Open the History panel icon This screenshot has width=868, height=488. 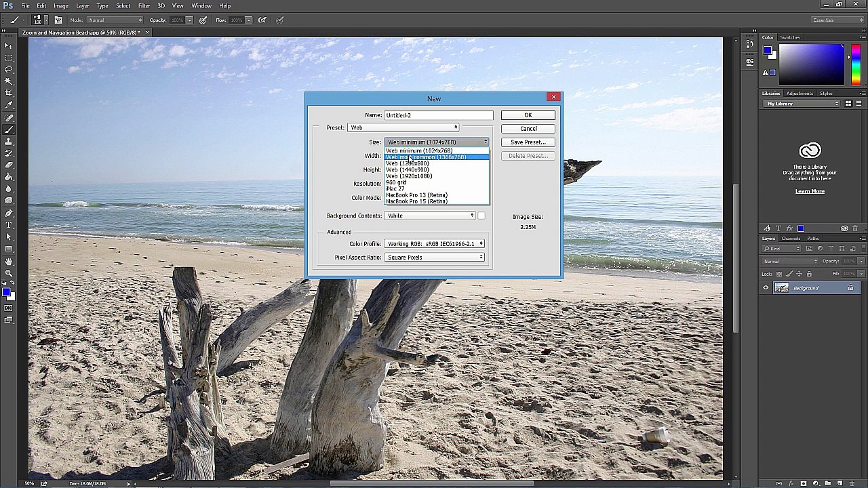click(x=750, y=45)
